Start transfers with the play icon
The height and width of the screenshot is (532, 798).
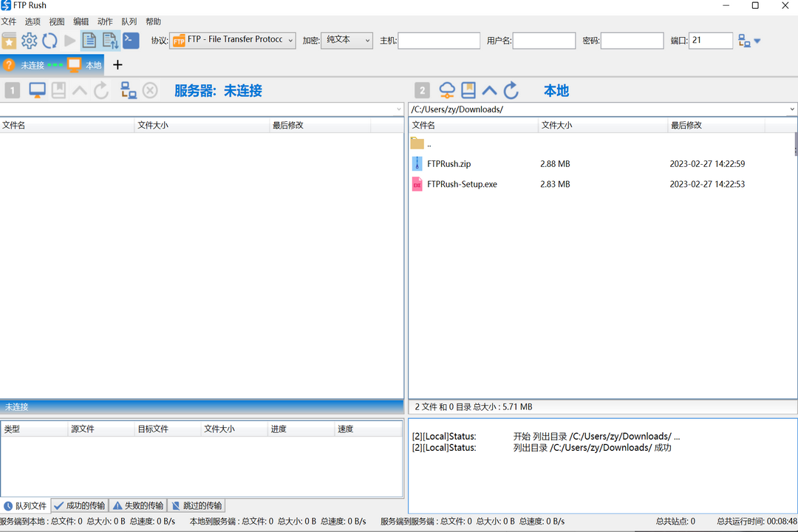click(69, 41)
